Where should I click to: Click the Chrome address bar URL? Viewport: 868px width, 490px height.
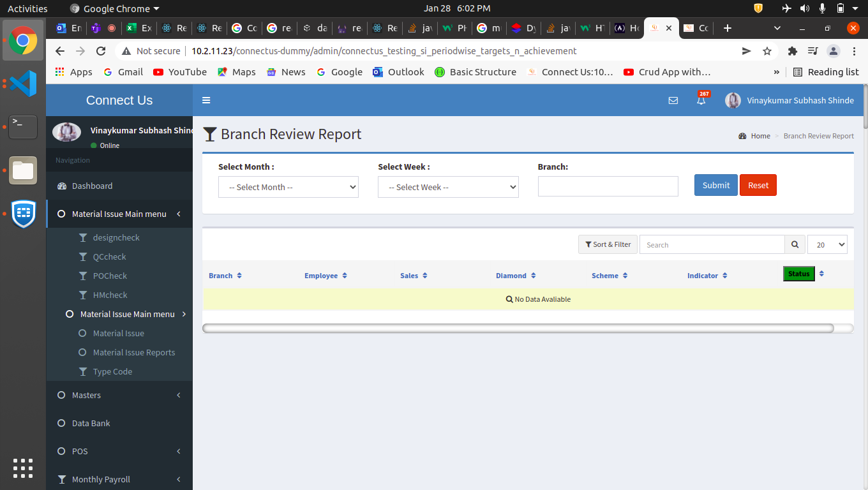384,51
